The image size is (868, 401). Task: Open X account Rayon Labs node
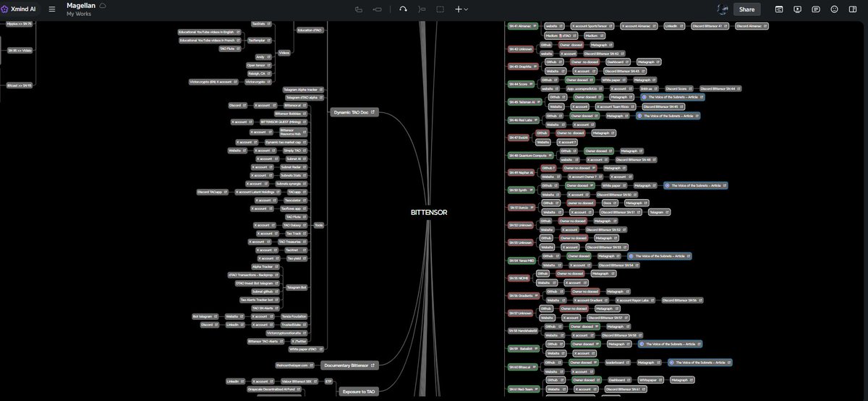coord(636,300)
